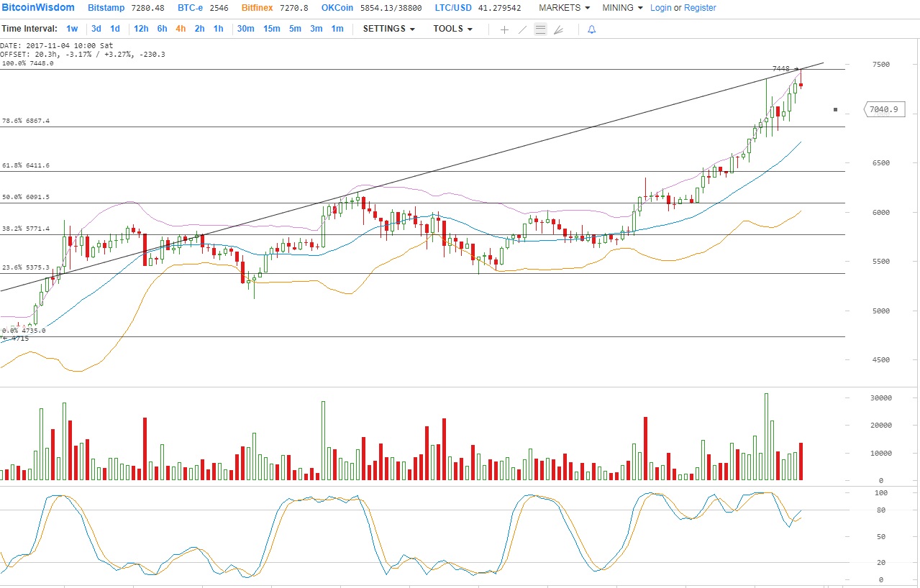Click the Login link
The width and height of the screenshot is (920, 588).
point(660,8)
